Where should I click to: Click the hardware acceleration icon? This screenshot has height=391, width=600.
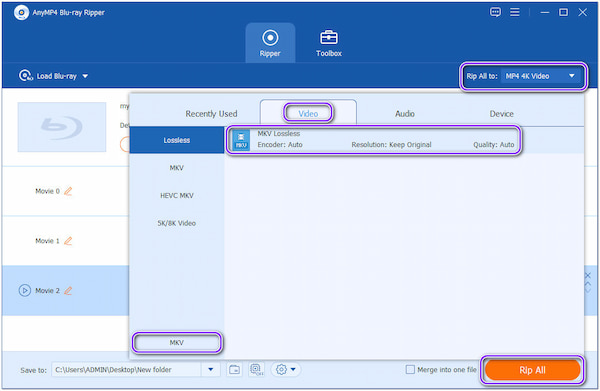coord(256,370)
